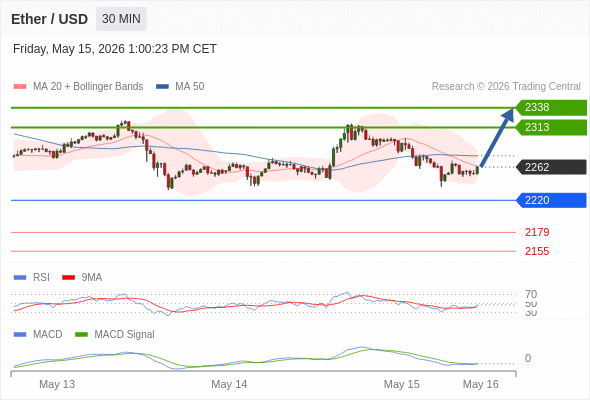This screenshot has height=400, width=590.
Task: Click the May 14 date axis label
Action: [229, 384]
